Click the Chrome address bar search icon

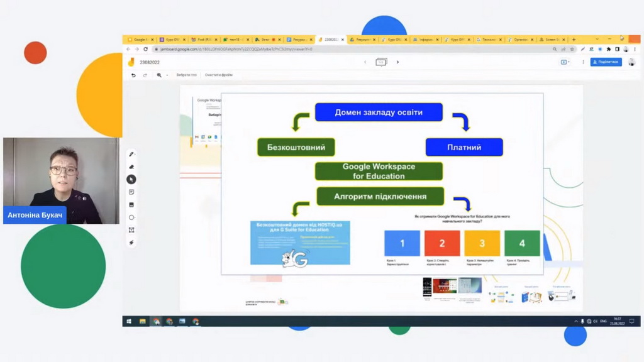(555, 49)
